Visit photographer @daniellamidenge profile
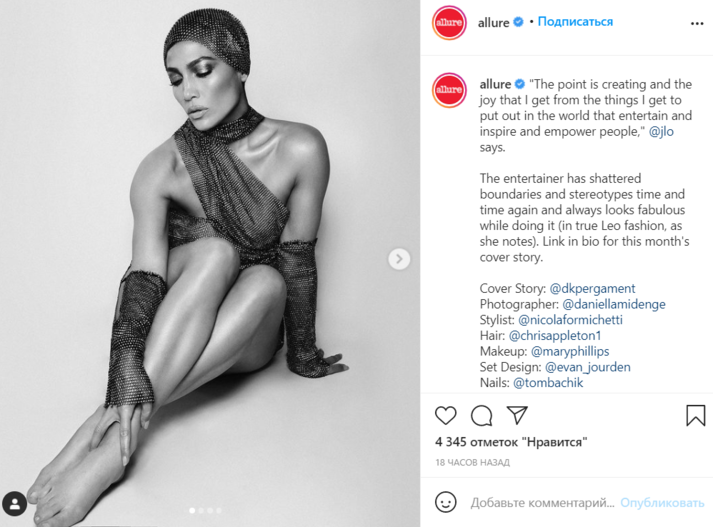Viewport: 713px width, 527px height. point(614,304)
